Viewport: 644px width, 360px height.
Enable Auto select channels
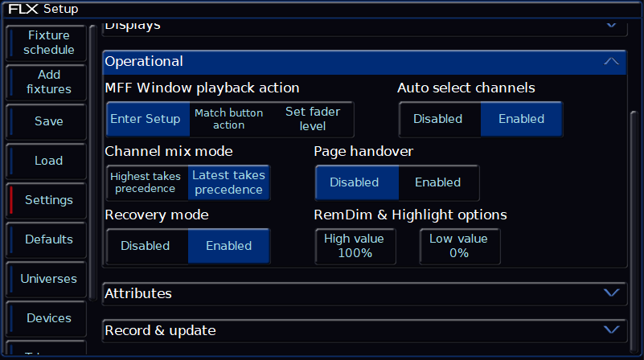click(x=522, y=119)
